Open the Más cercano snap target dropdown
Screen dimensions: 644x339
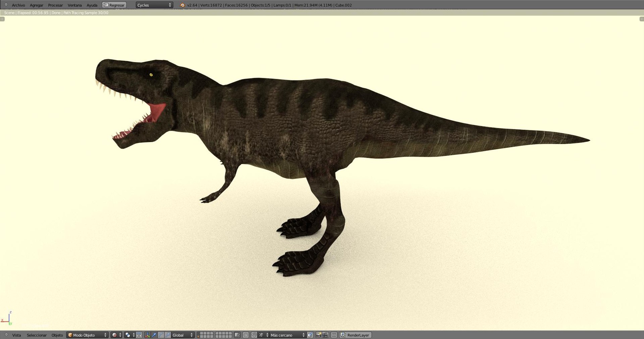point(287,335)
